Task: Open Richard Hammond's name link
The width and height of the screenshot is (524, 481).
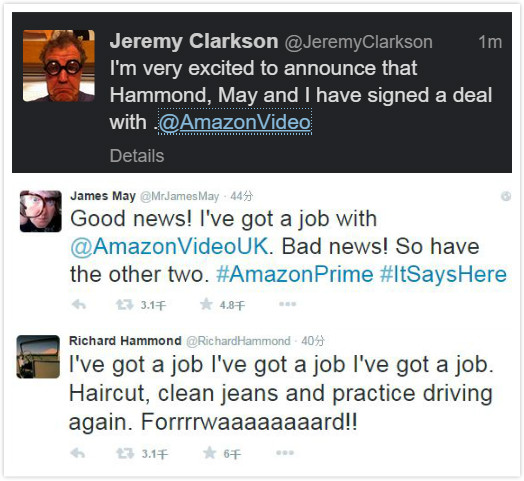Action: pos(125,341)
